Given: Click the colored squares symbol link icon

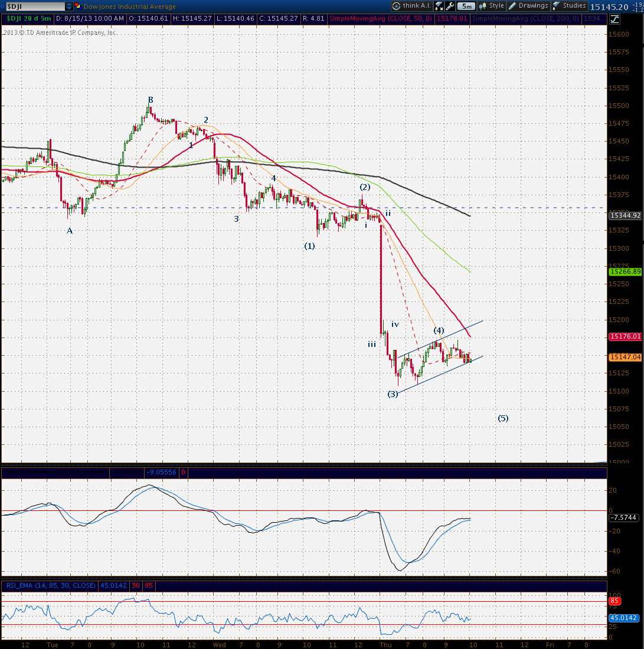Looking at the screenshot, I should (77, 6).
